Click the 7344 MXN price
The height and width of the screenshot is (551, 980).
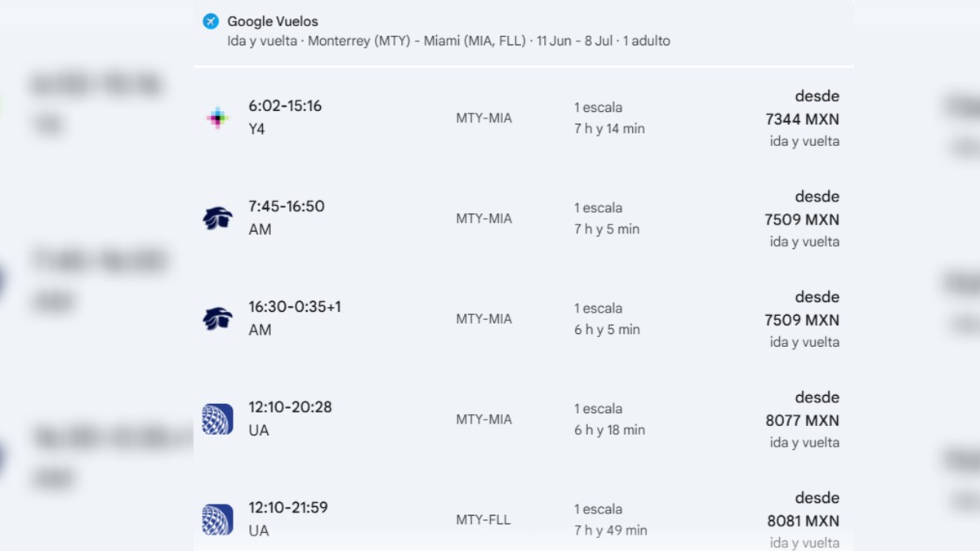coord(802,119)
